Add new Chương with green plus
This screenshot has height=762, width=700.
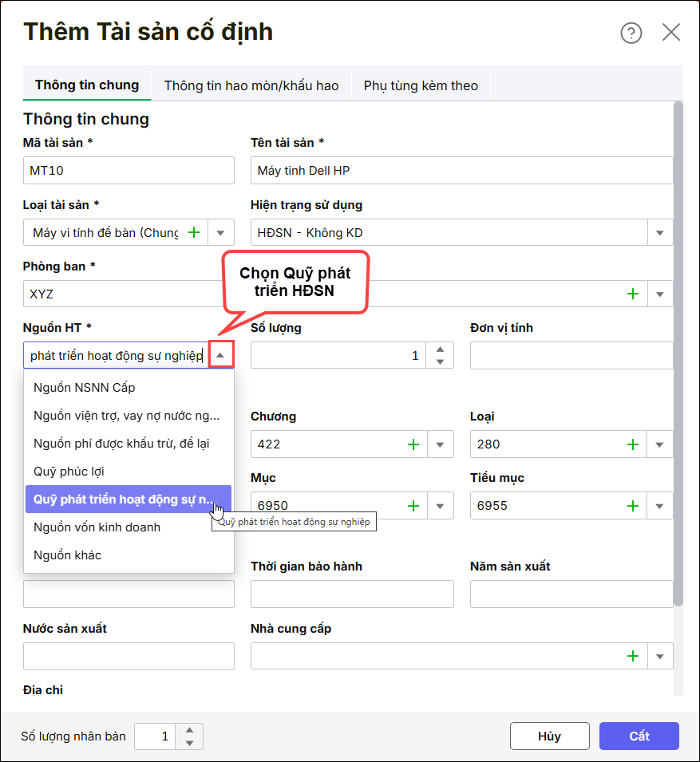(x=413, y=444)
